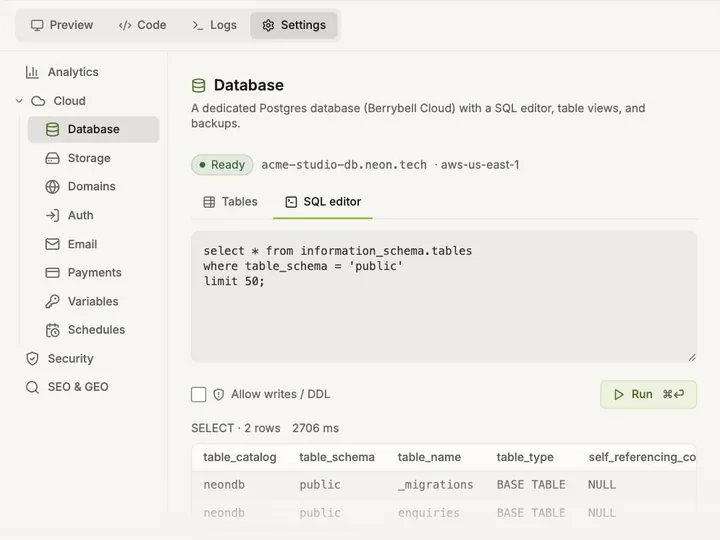The height and width of the screenshot is (540, 720).
Task: Click the SQL editor resize handle
Action: click(x=692, y=358)
